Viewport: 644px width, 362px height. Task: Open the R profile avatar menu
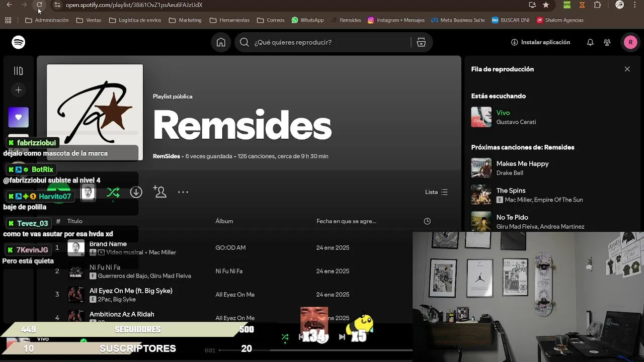(x=630, y=42)
